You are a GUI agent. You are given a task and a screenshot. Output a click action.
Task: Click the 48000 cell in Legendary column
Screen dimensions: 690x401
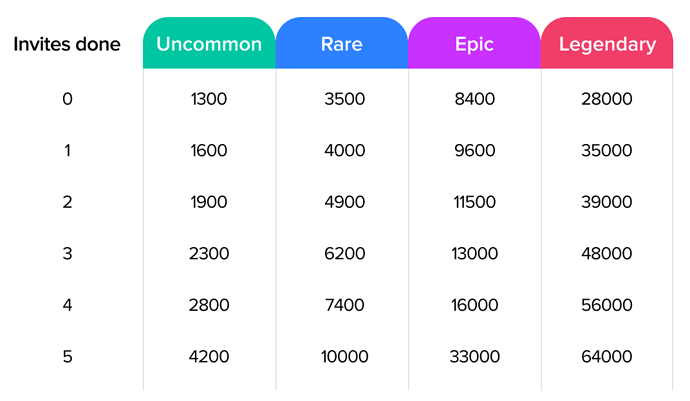pos(607,254)
